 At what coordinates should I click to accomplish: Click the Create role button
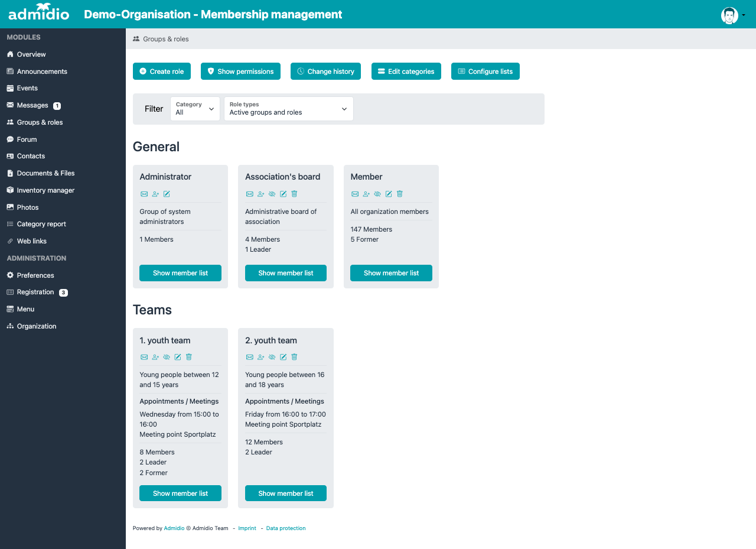click(x=162, y=72)
